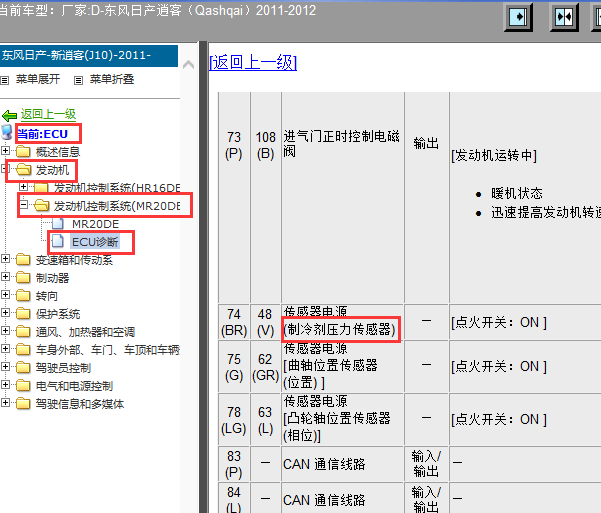Image resolution: width=601 pixels, height=513 pixels.
Task: Click the 进气门正时控制电磁阀 table cell
Action: [x=343, y=197]
